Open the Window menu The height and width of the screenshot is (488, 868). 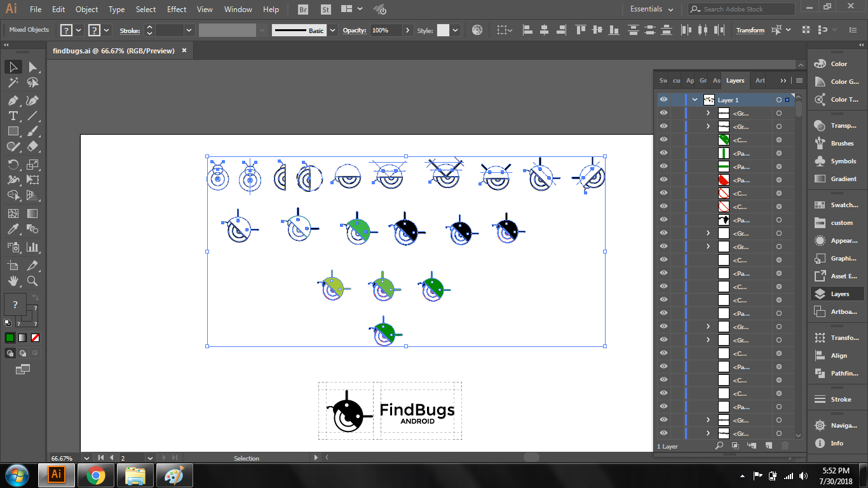point(238,10)
